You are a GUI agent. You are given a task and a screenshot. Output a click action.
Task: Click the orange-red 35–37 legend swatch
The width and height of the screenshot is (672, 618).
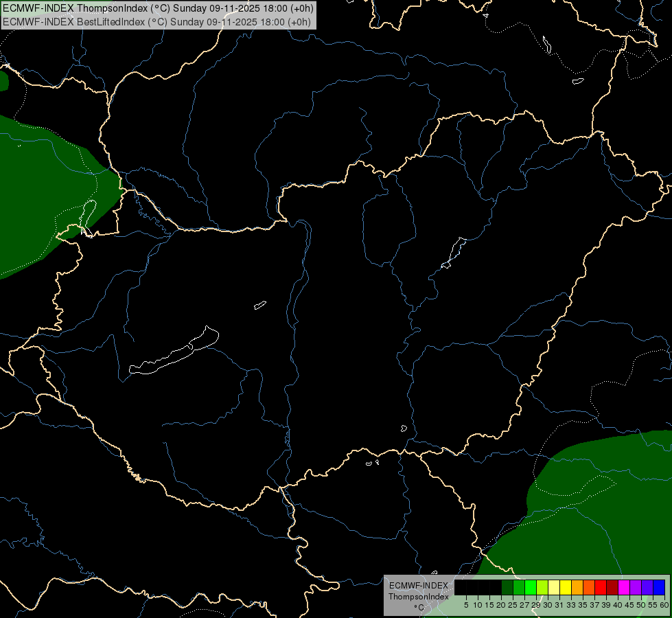pyautogui.click(x=589, y=587)
